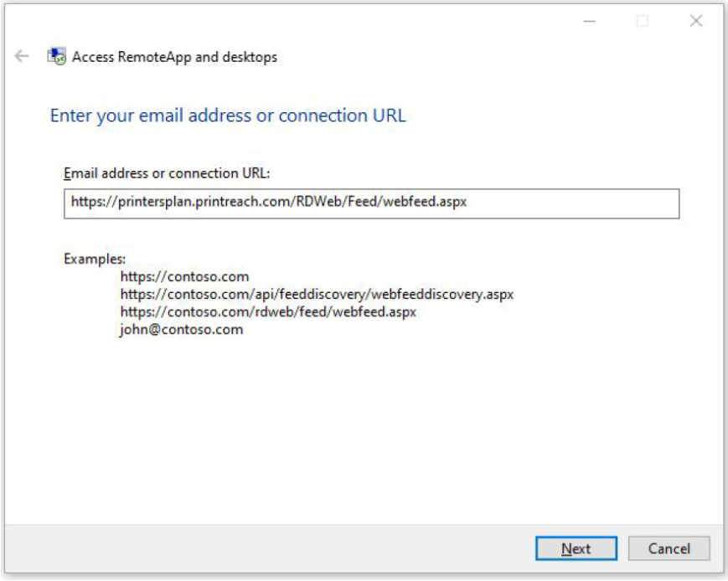
Task: Click the Email address or connection URL label
Action: pos(167,173)
